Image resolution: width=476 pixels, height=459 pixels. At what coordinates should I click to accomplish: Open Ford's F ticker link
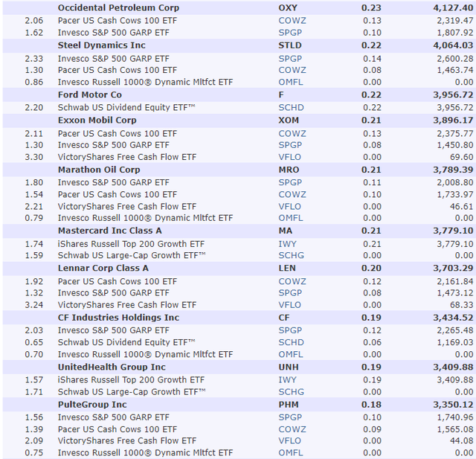click(x=282, y=95)
